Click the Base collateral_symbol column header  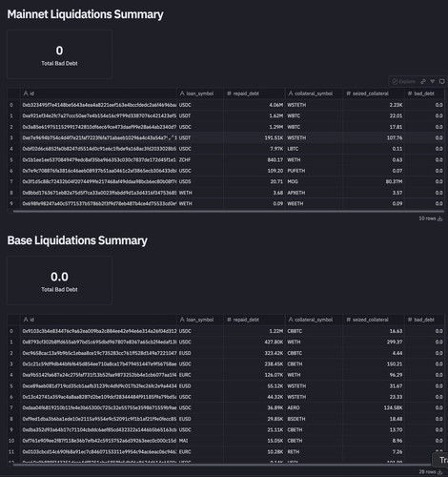[314, 320]
